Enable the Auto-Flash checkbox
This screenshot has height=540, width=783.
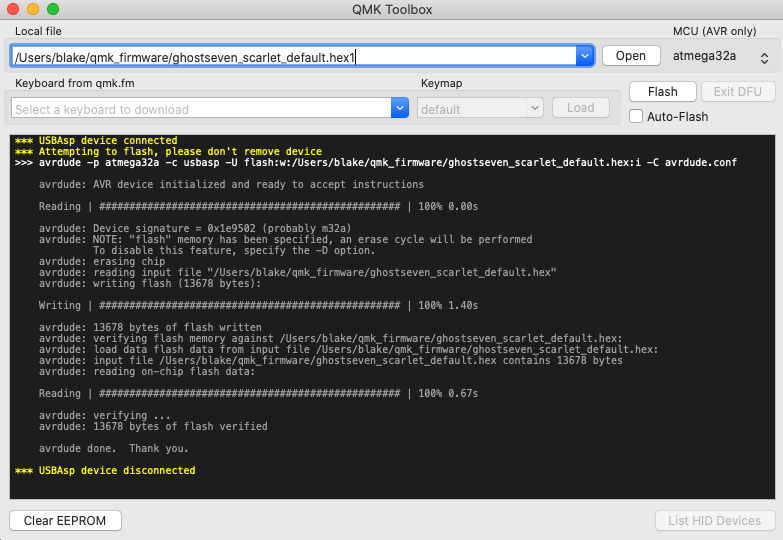point(636,116)
